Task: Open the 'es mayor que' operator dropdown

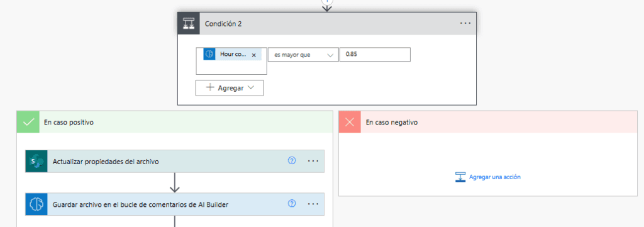Action: pos(303,55)
